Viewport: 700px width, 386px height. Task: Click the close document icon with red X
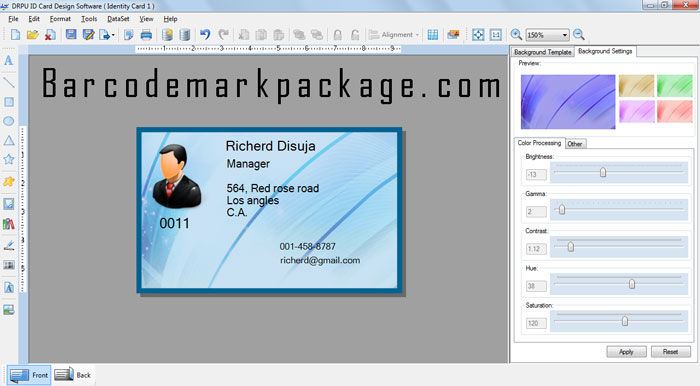coord(50,35)
